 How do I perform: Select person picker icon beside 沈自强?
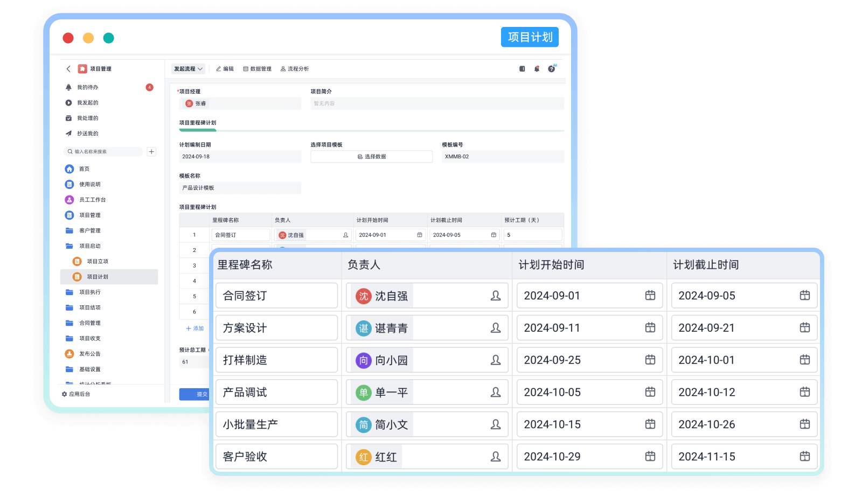(496, 296)
